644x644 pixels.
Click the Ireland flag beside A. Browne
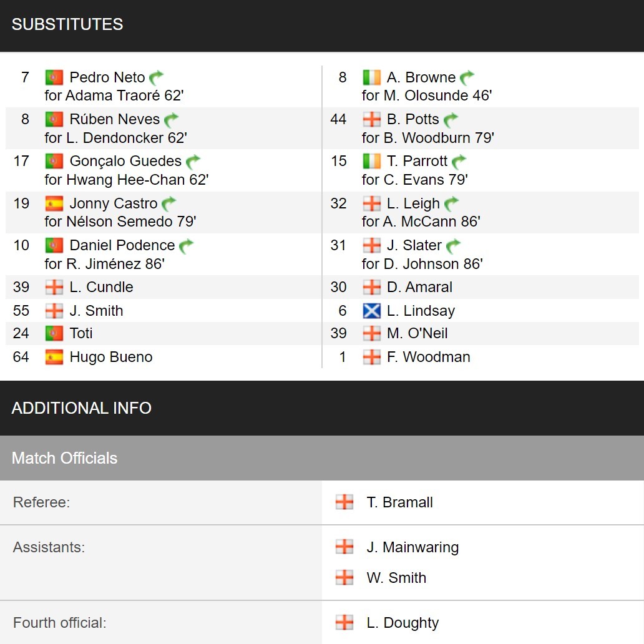click(371, 77)
